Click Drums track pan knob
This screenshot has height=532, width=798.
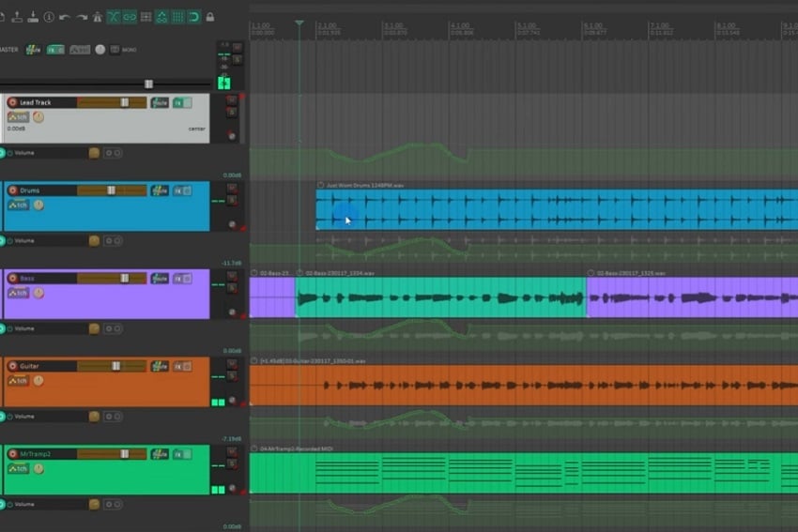click(x=38, y=205)
